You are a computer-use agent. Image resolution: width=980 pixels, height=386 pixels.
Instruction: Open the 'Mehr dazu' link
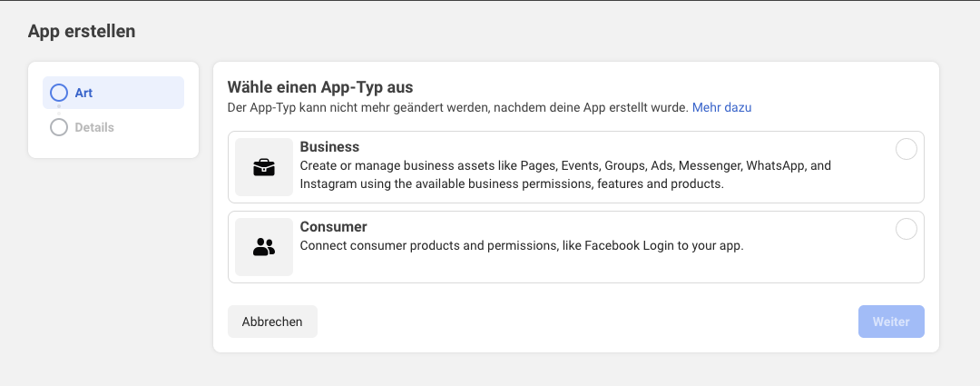point(721,107)
